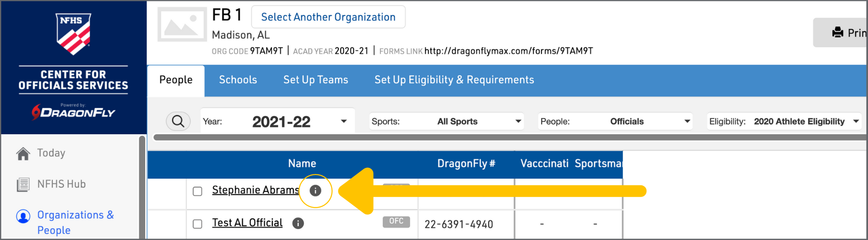Switch to the Schools tab

(x=238, y=80)
